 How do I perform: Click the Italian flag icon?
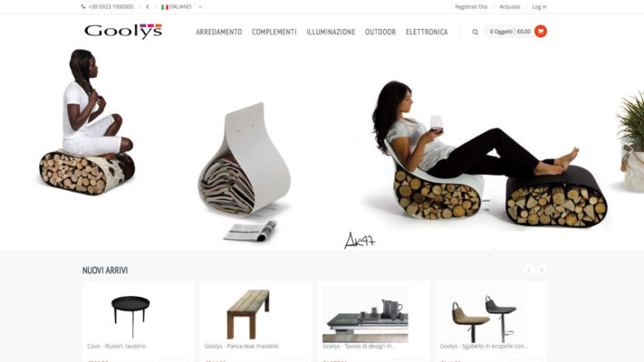(165, 7)
